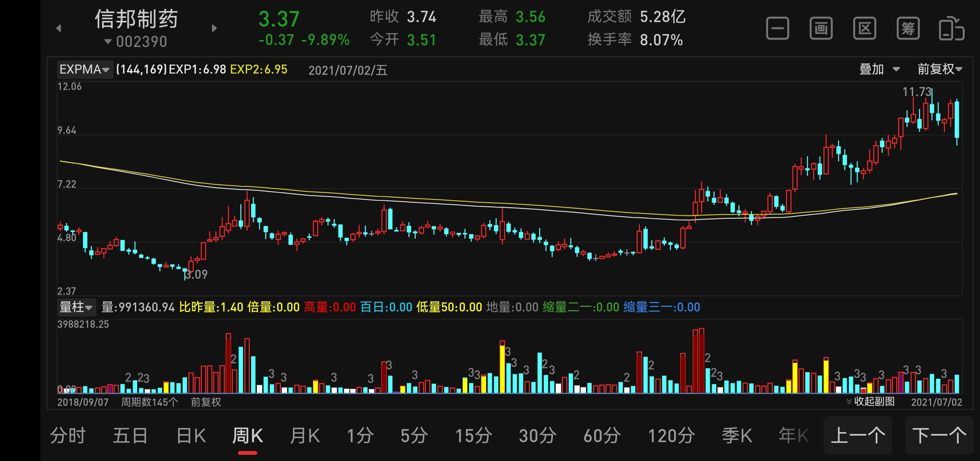Click the minus box icon in header
The image size is (980, 461).
click(777, 29)
